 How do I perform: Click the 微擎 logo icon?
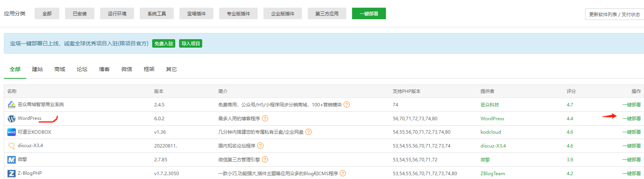tap(12, 159)
